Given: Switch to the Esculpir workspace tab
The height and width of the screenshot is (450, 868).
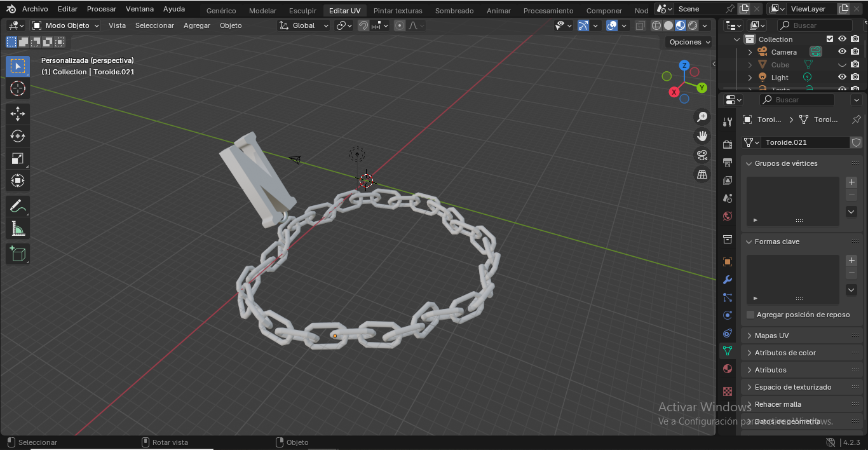Looking at the screenshot, I should 302,11.
